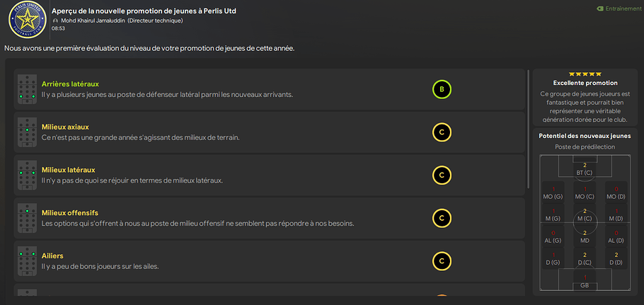Click the MO (G) position box
This screenshot has width=644, height=305.
pos(553,192)
